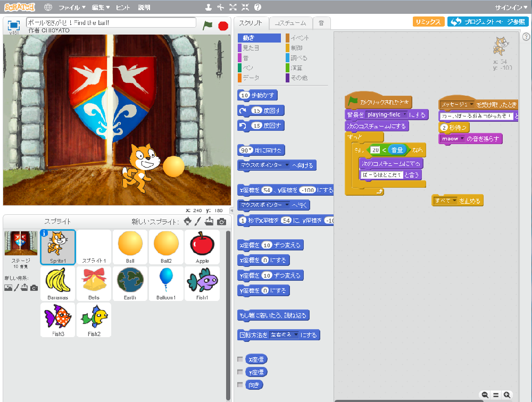The height and width of the screenshot is (402, 532).
Task: Select the Ball sprite thumbnail
Action: (130, 247)
